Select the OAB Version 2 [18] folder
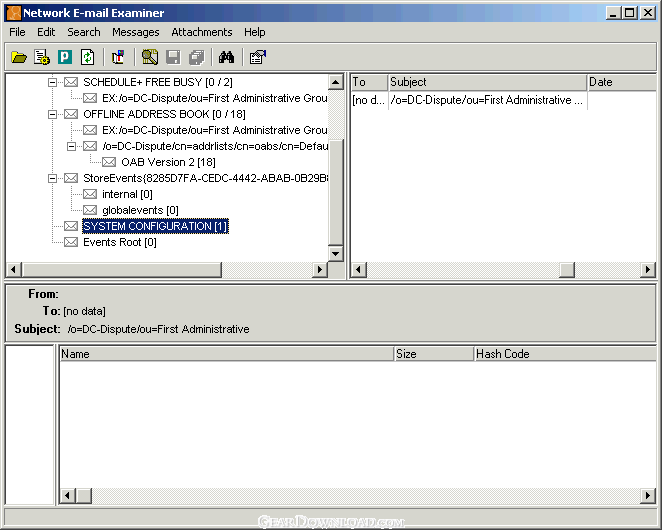The width and height of the screenshot is (662, 530). tap(168, 162)
